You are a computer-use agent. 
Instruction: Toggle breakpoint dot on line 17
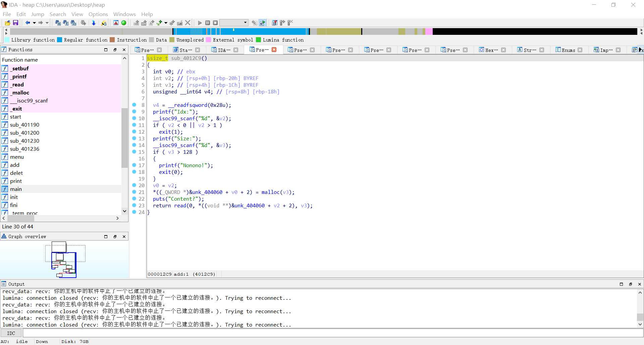[x=134, y=165]
